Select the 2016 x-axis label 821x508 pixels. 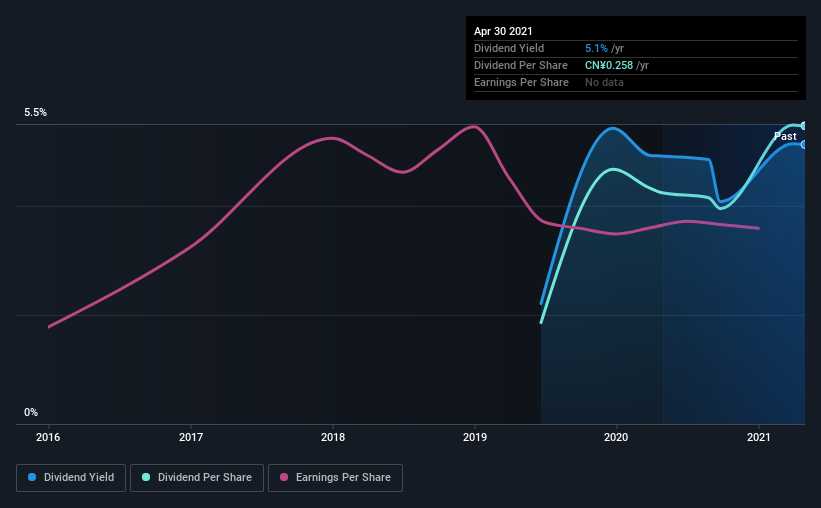(x=48, y=437)
